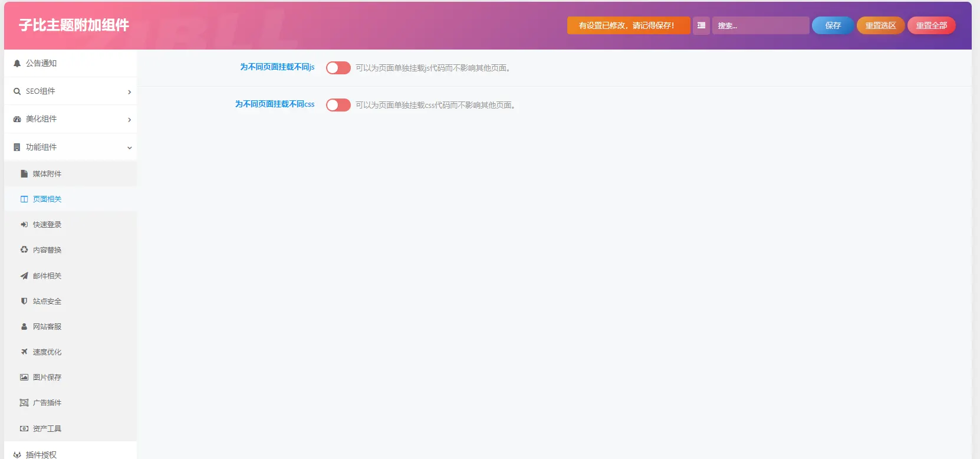Click the file icon beside 媒体附件
Viewport: 980px width, 459px height.
point(24,174)
